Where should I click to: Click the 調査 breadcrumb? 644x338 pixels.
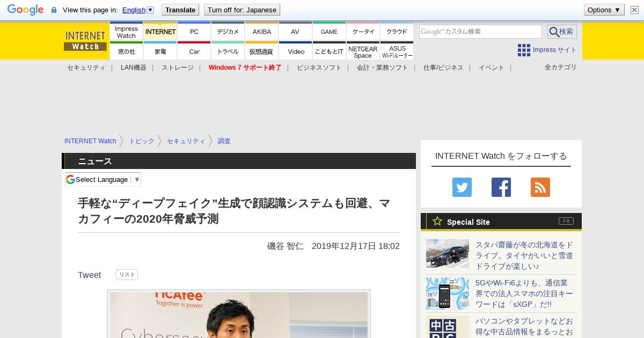click(224, 141)
